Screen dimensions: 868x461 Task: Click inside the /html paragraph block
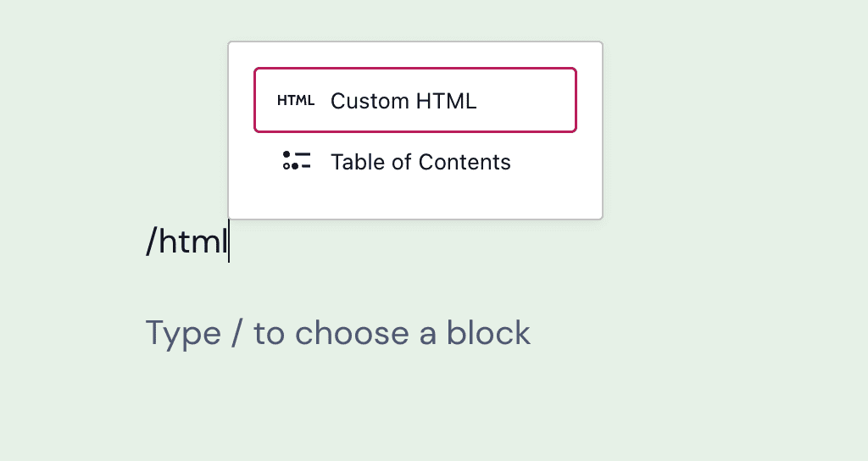(186, 242)
